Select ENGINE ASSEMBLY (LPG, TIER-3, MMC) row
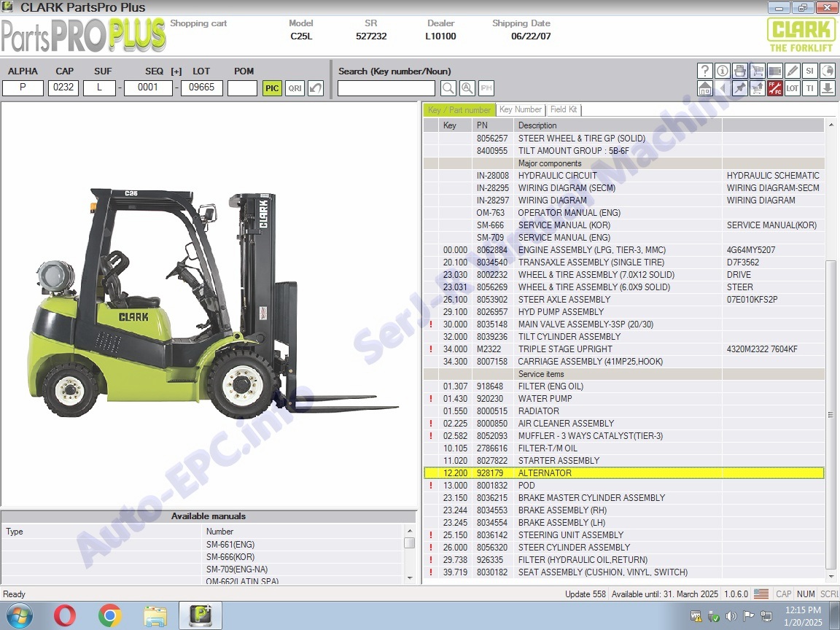The height and width of the screenshot is (630, 840). [x=623, y=250]
